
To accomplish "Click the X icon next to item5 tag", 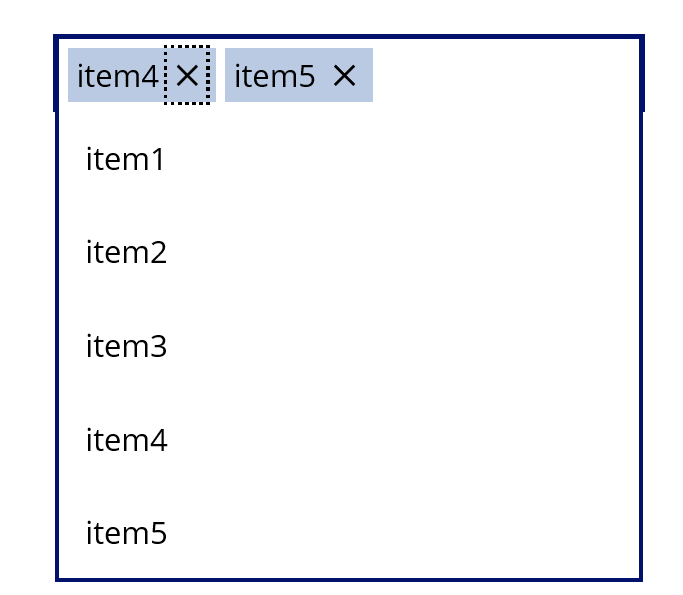I will pyautogui.click(x=344, y=75).
